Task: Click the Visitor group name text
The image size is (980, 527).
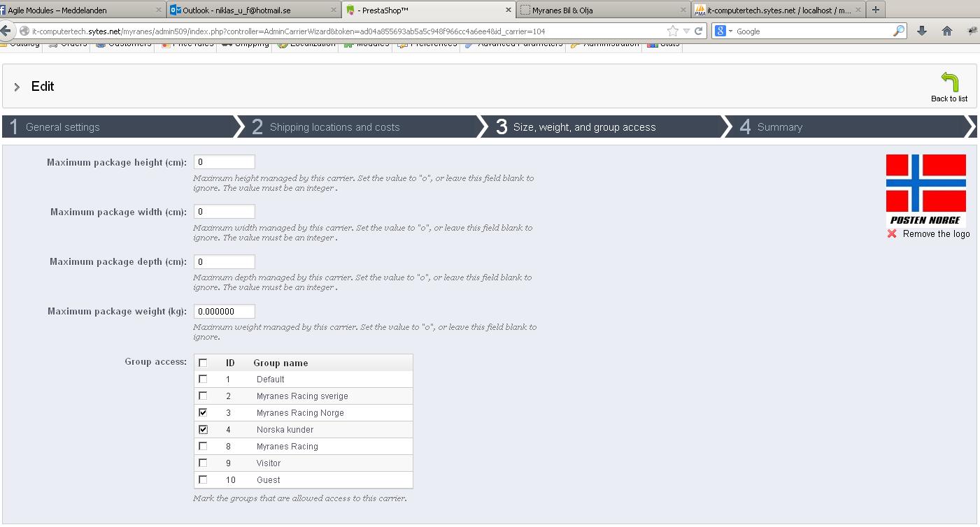Action: (x=269, y=463)
